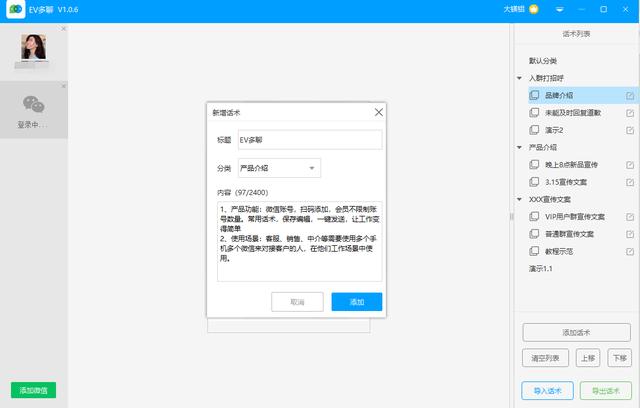
Task: Click the 标题 input field with EV多聊
Action: click(x=310, y=140)
